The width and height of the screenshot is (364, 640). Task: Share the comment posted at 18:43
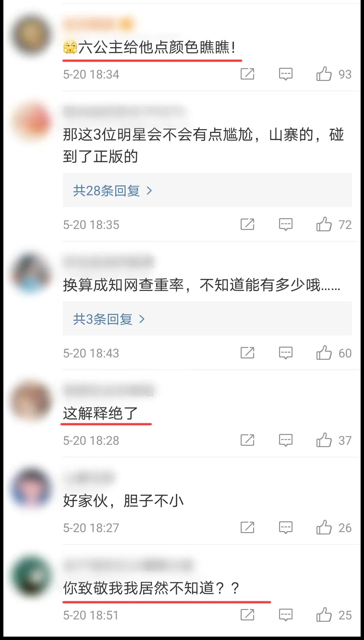click(x=247, y=353)
